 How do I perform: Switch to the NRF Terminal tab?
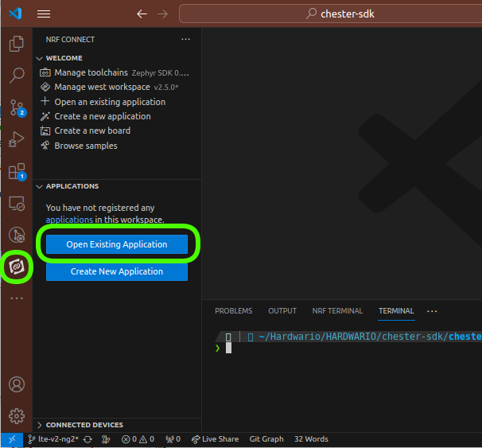pyautogui.click(x=337, y=311)
